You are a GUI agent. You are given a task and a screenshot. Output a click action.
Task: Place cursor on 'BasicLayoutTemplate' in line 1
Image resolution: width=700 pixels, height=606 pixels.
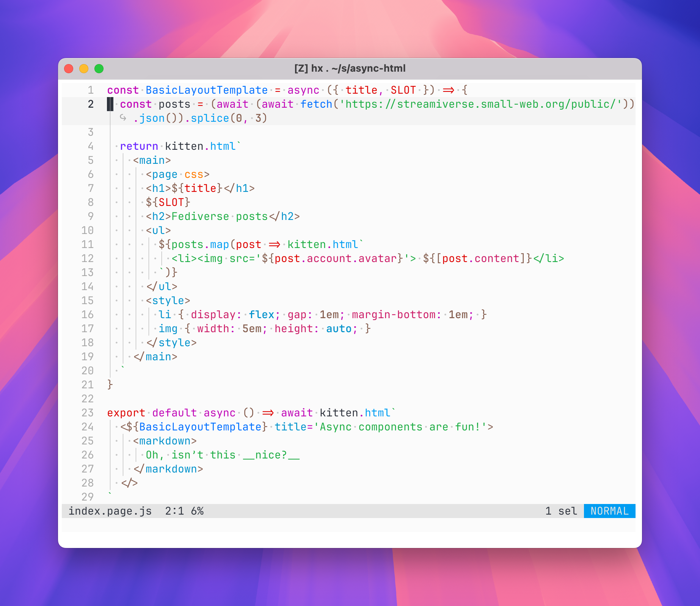click(x=207, y=90)
